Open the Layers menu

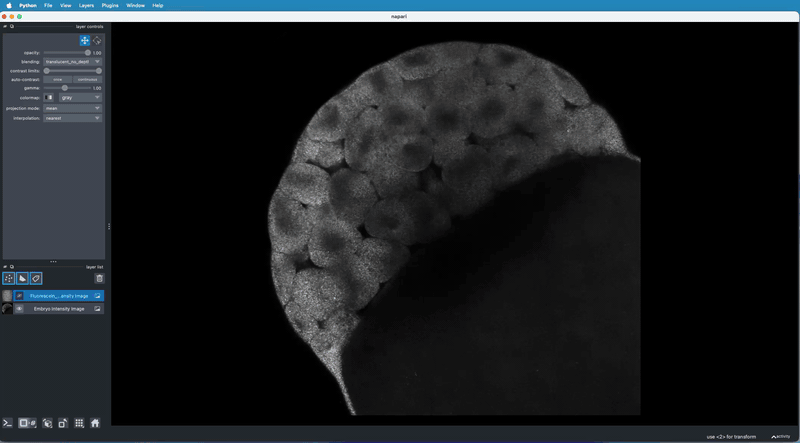(x=86, y=5)
